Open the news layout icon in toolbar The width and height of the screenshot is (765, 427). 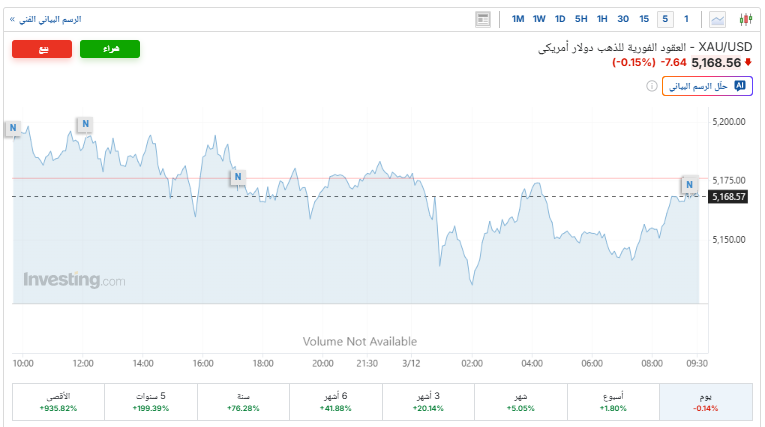pos(484,19)
